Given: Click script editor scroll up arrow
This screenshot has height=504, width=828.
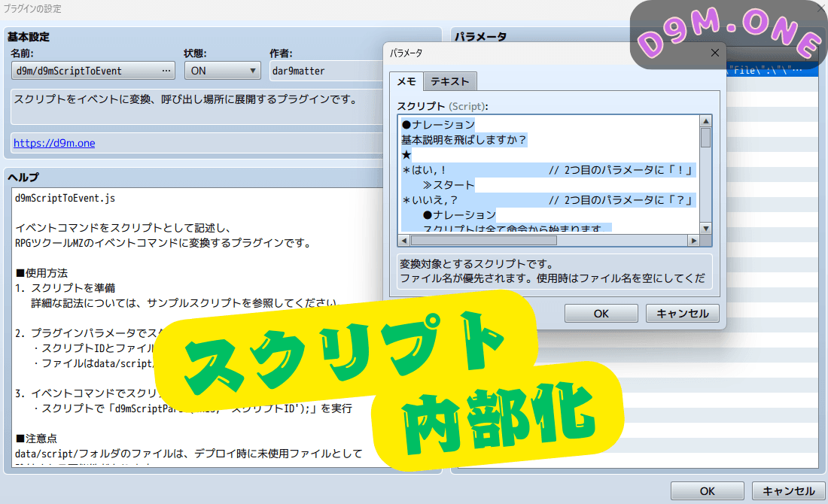Looking at the screenshot, I should [705, 121].
